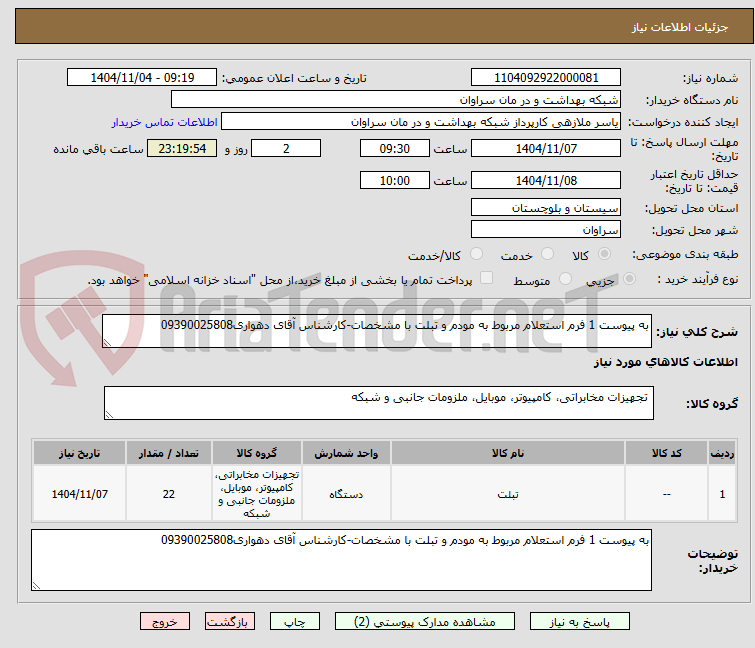Image resolution: width=755 pixels, height=648 pixels.
Task: Click the تبلت item name cell
Action: 508,494
